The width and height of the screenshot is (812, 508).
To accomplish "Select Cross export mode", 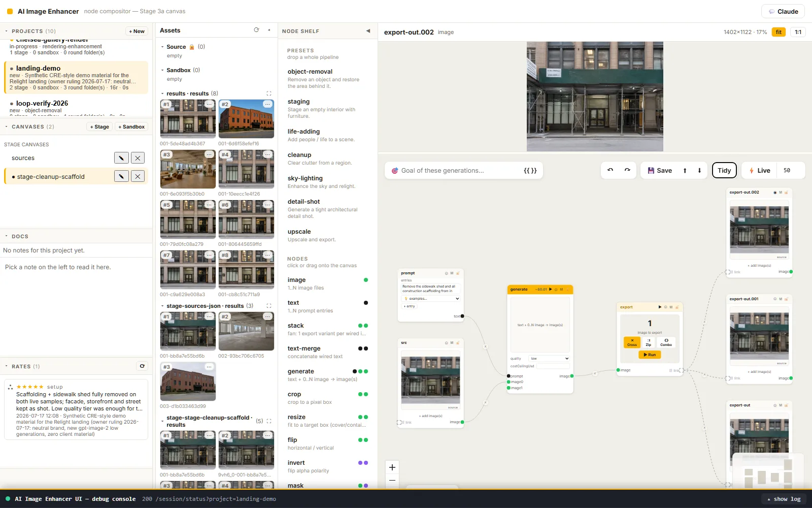I will point(632,342).
